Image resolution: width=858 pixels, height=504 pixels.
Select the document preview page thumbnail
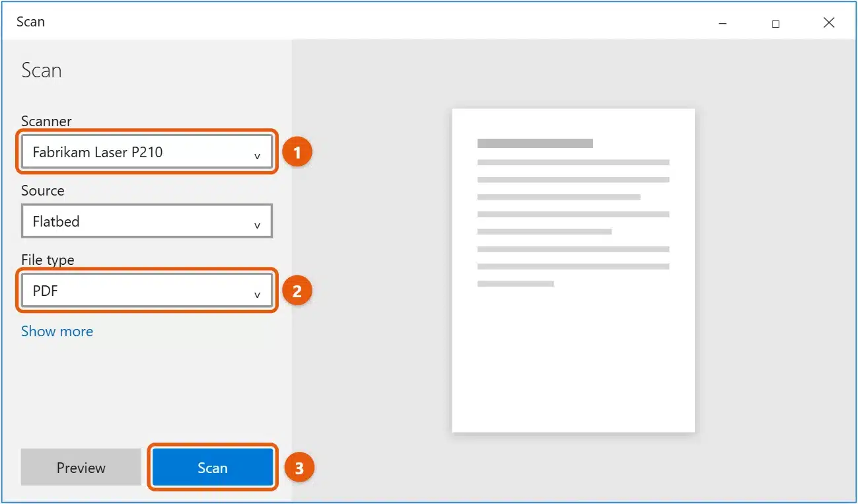pyautogui.click(x=573, y=270)
